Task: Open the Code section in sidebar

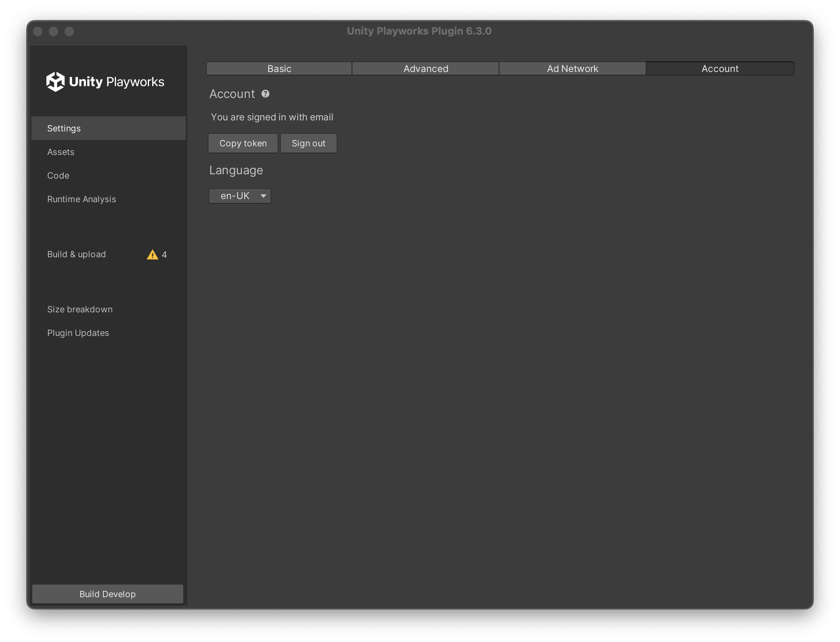Action: point(109,175)
